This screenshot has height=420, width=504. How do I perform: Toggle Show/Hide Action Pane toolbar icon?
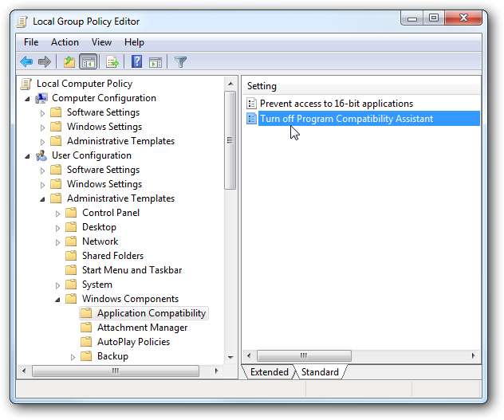tap(156, 61)
